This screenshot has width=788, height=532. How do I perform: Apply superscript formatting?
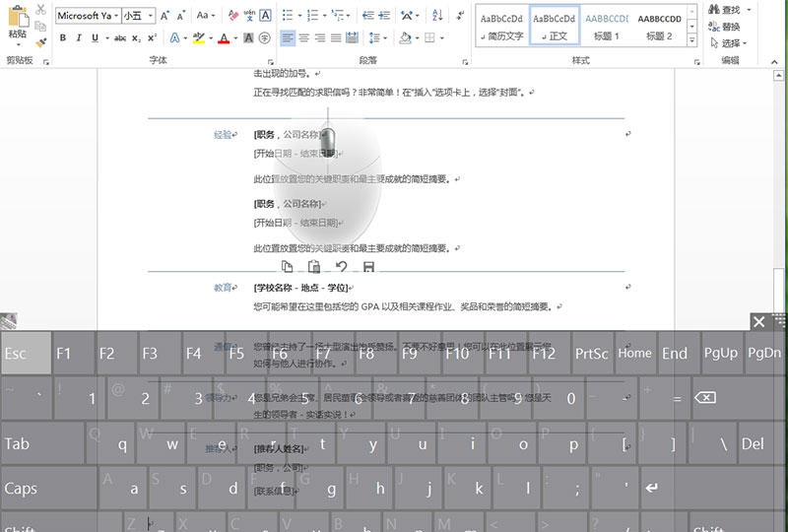click(x=153, y=37)
